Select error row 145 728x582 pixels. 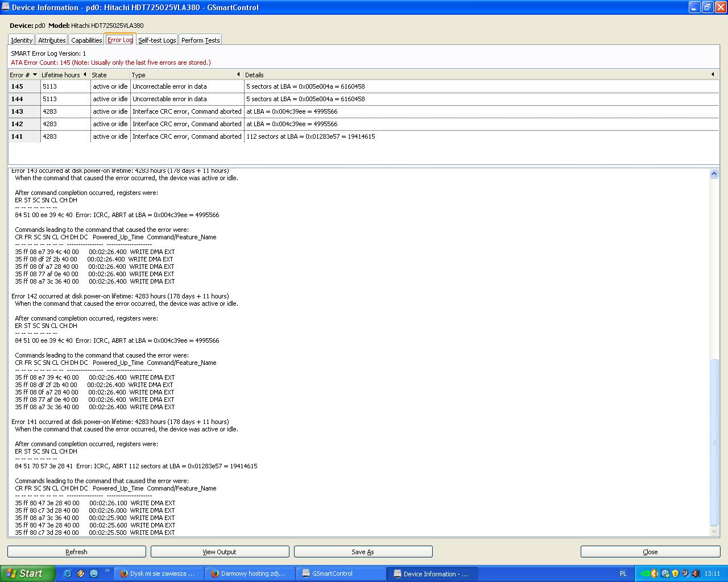tap(363, 86)
